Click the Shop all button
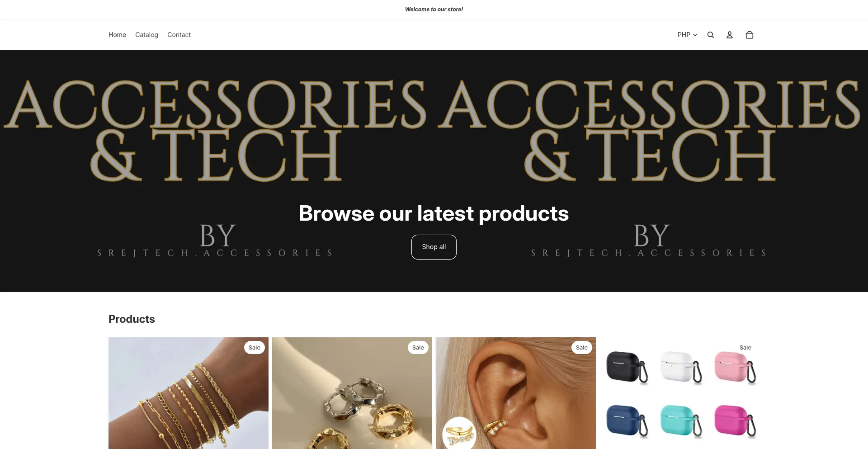 point(434,247)
